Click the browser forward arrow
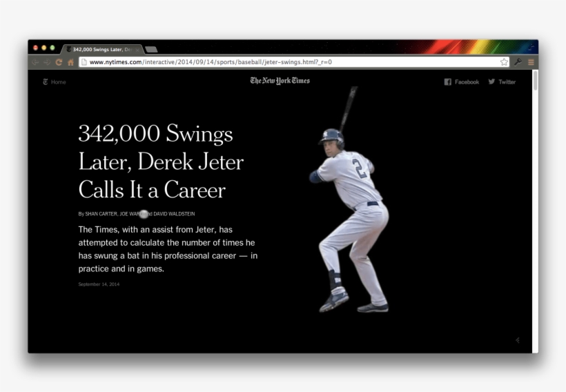The image size is (566, 392). (47, 62)
